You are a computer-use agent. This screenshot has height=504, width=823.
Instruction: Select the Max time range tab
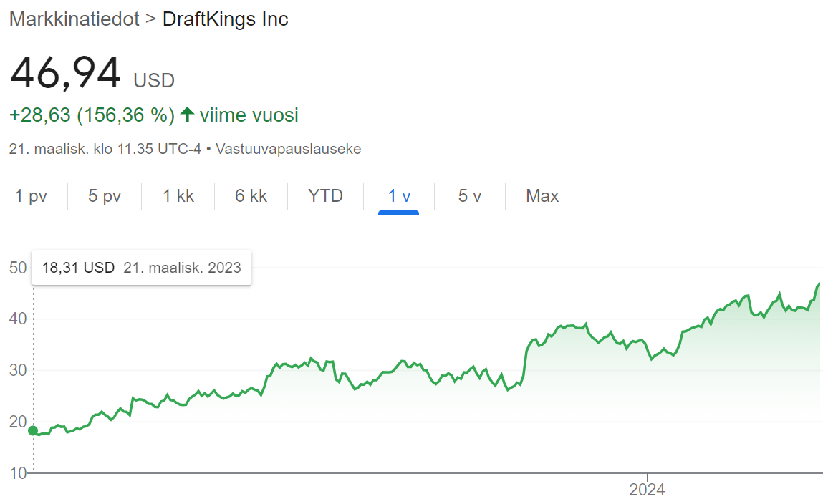[542, 195]
